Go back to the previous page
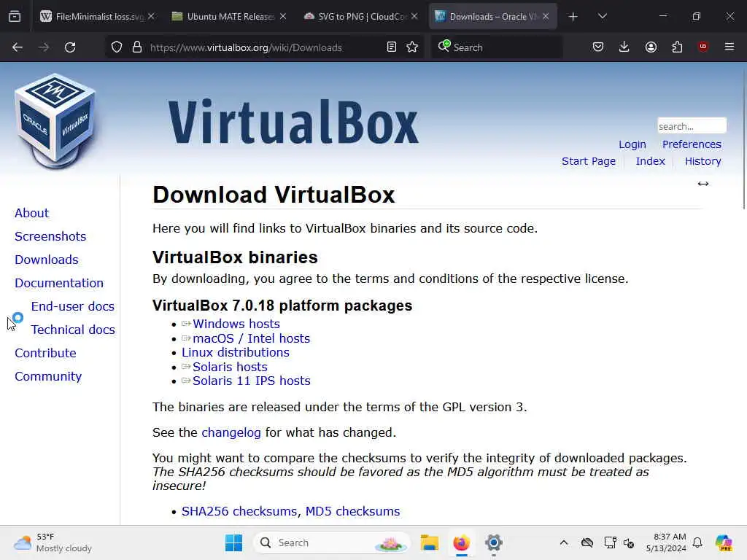Screen dimensions: 747x560 [x=18, y=47]
